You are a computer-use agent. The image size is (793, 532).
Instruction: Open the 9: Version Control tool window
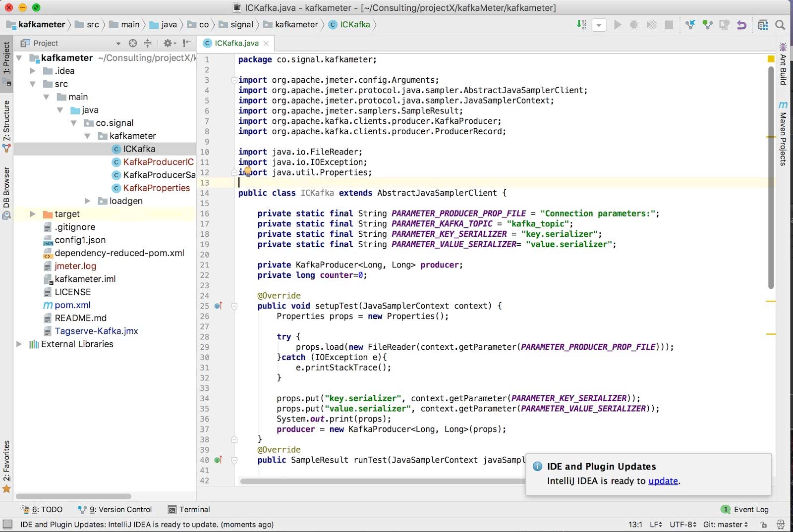click(115, 509)
